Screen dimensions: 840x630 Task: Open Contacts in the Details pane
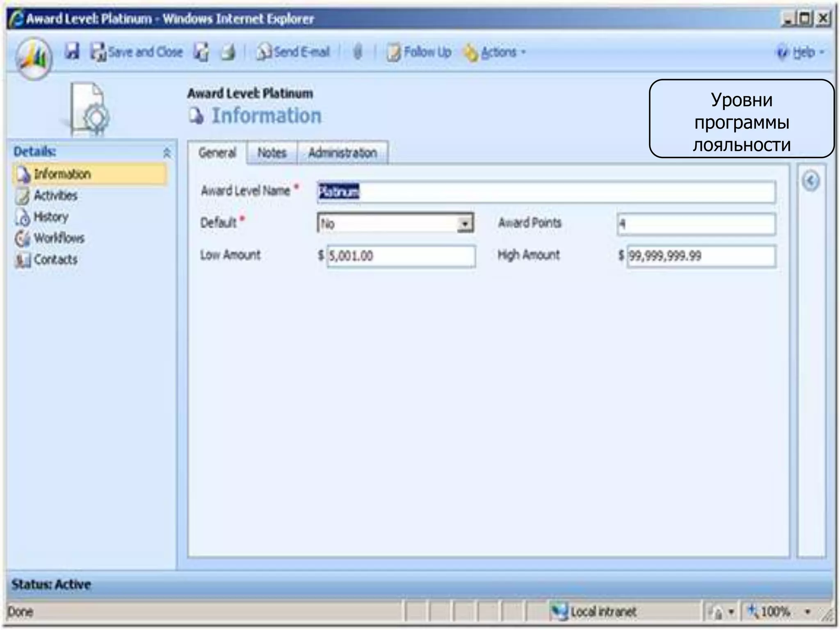(x=55, y=259)
